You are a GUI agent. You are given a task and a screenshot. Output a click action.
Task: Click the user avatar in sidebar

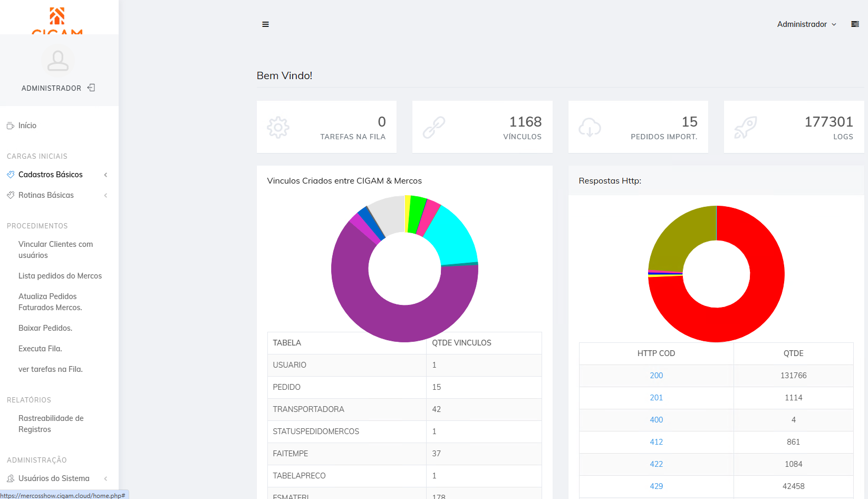tap(58, 61)
